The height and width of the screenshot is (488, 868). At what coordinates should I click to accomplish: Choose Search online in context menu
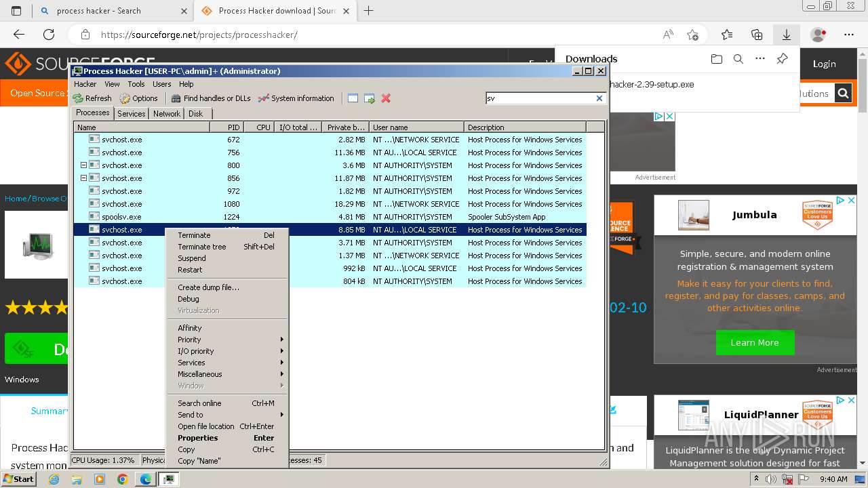227,403
